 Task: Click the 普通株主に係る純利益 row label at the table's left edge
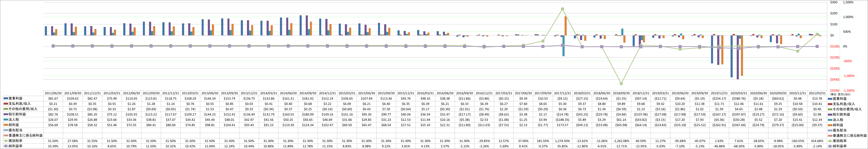[x=25, y=136]
